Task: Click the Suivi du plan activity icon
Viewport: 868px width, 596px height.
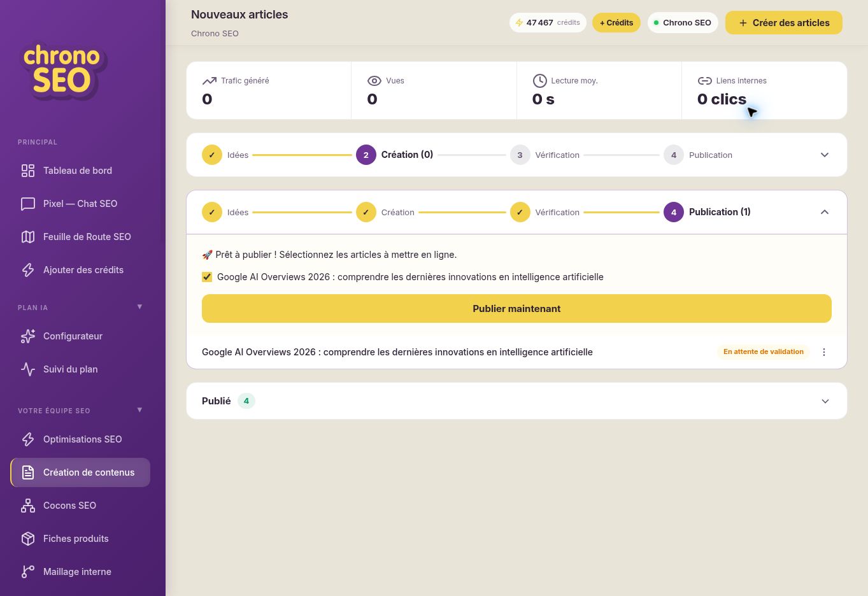Action: [x=28, y=369]
